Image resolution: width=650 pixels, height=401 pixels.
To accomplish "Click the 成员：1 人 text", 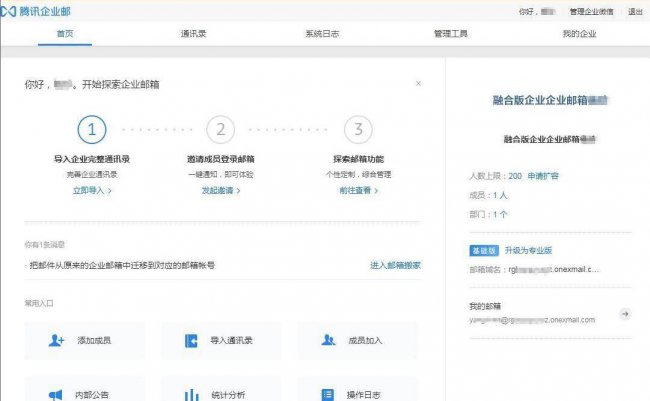I will [x=488, y=195].
